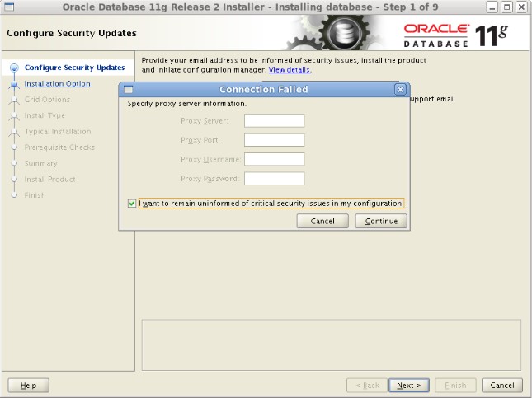
Task: Select Configure Security Updates step
Action: [x=74, y=68]
